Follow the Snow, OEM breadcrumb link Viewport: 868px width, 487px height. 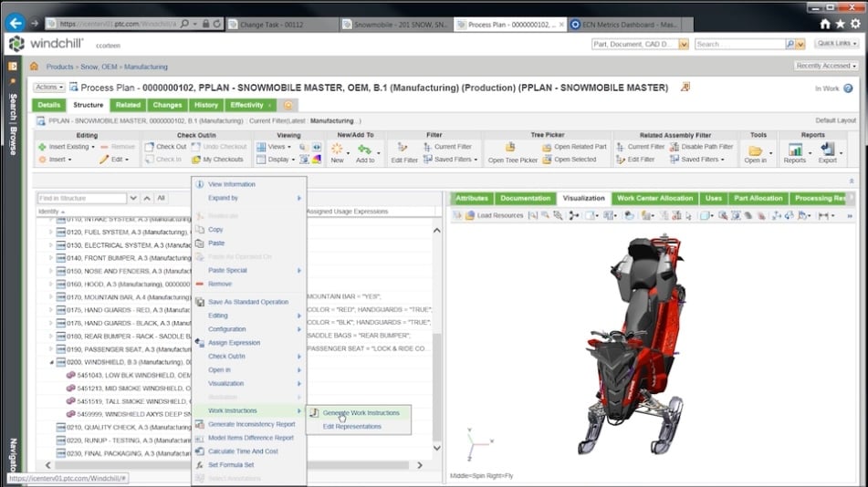99,67
